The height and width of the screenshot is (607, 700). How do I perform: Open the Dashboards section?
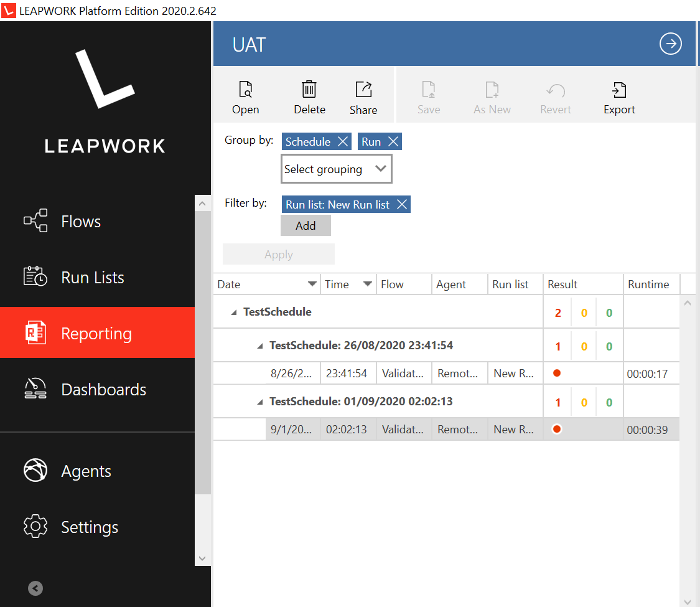[103, 388]
